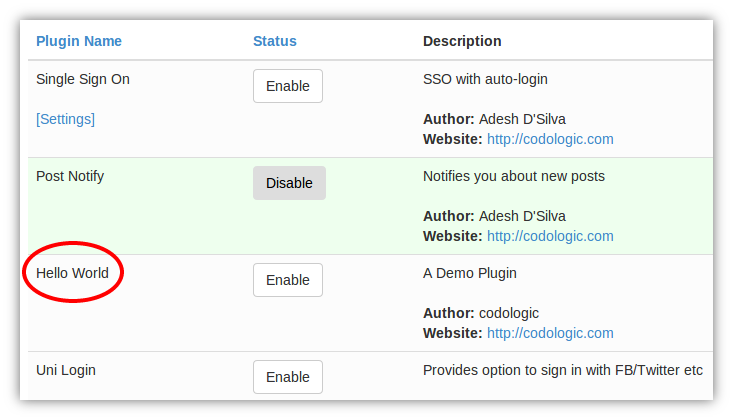Open codologic.com website link for Post Notify
The image size is (733, 420).
click(550, 236)
